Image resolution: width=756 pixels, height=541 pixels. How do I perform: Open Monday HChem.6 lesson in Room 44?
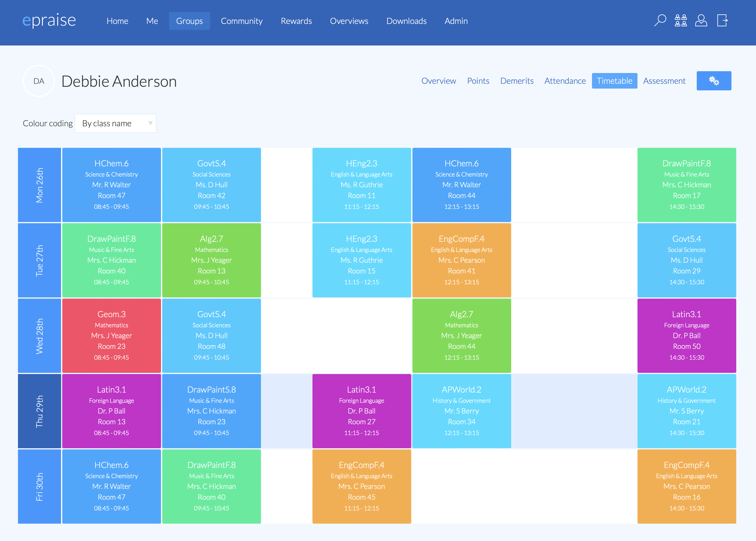[462, 185]
